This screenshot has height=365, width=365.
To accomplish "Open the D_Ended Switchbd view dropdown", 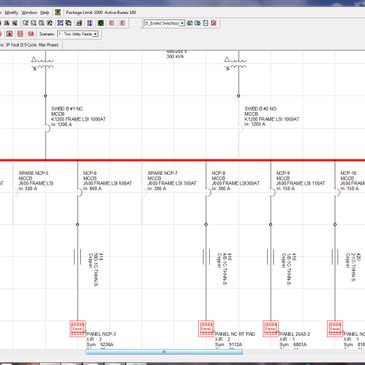I will tap(164, 23).
